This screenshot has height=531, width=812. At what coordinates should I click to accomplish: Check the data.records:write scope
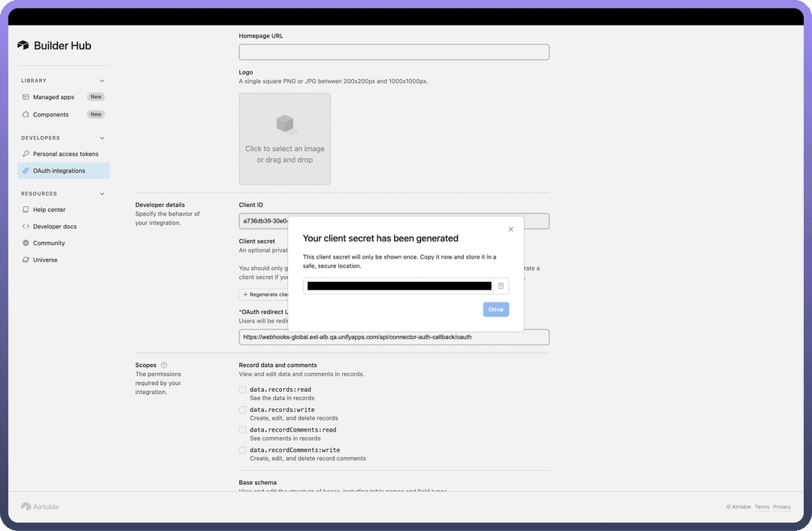click(x=243, y=410)
